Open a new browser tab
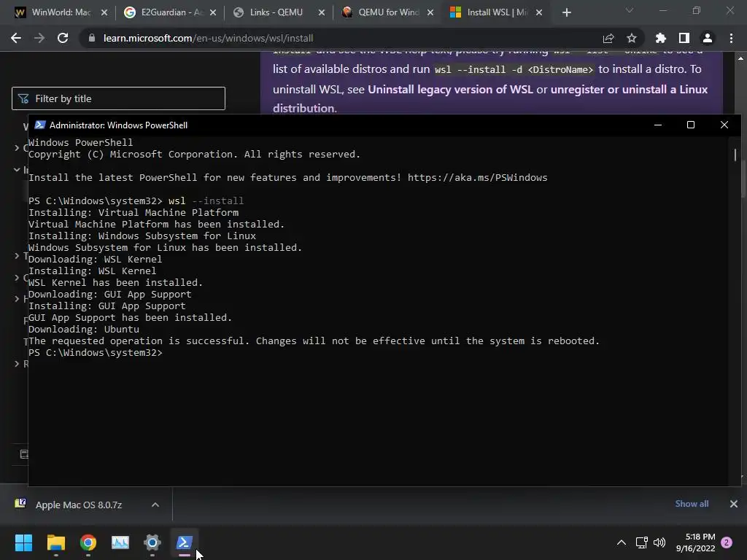The image size is (747, 560). pos(566,12)
